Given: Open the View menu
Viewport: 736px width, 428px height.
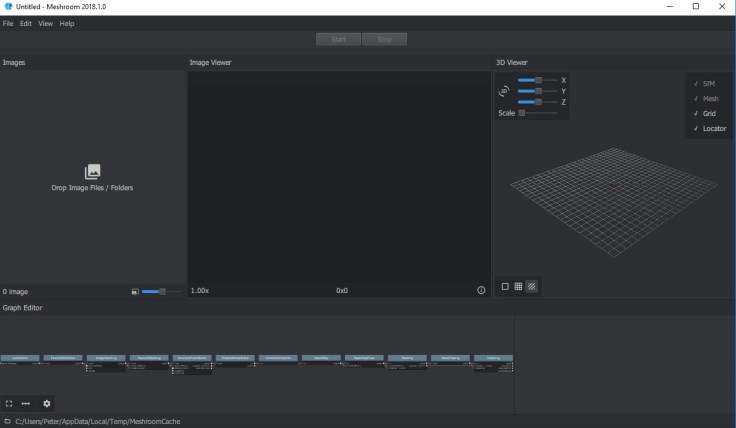Looking at the screenshot, I should pyautogui.click(x=45, y=23).
